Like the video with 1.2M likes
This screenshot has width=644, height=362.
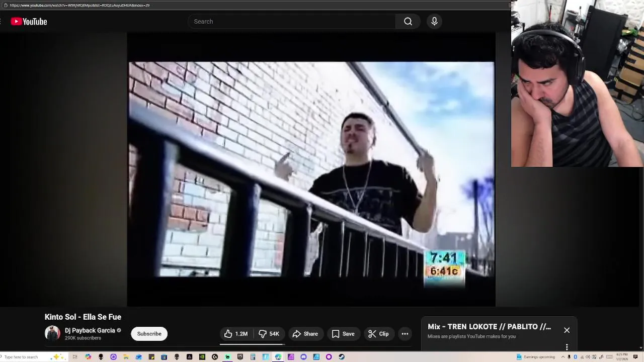click(x=236, y=334)
